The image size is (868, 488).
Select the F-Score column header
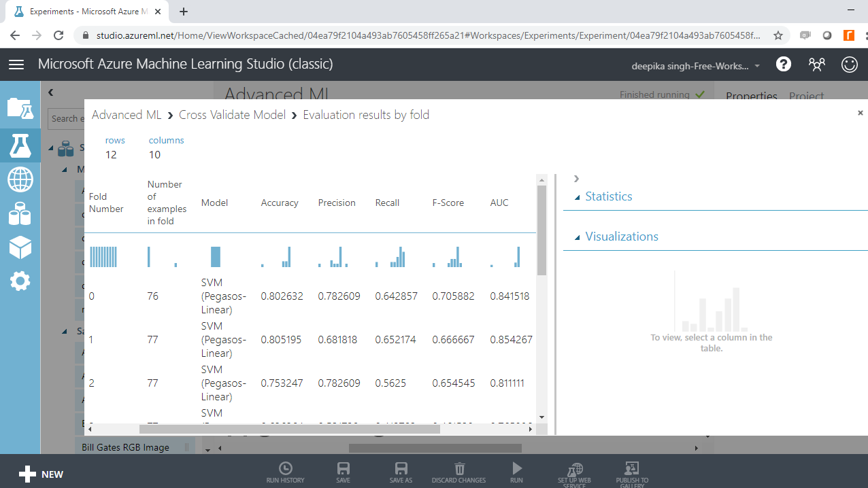tap(448, 203)
